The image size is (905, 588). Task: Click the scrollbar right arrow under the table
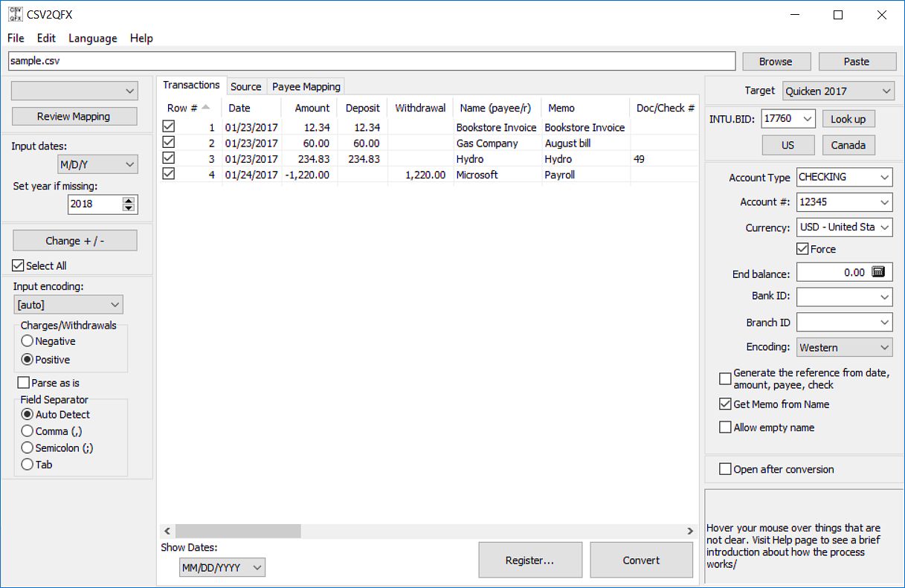(x=690, y=531)
